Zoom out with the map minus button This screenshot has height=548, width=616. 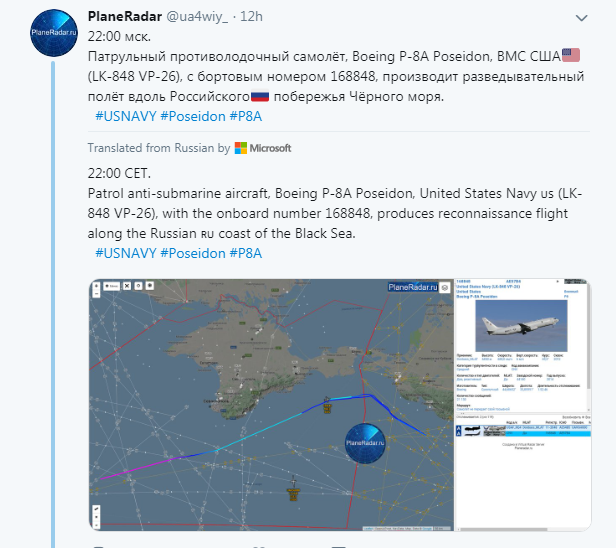point(97,293)
